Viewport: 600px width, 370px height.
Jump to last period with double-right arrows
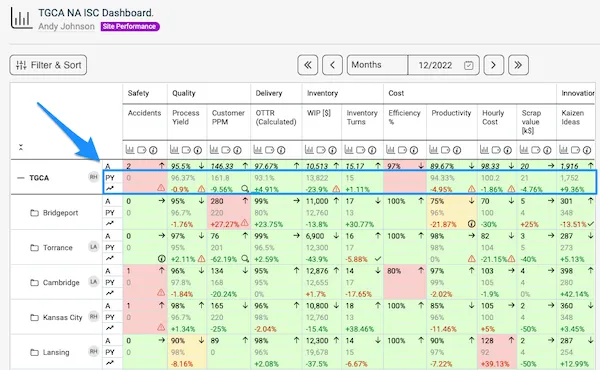[518, 65]
